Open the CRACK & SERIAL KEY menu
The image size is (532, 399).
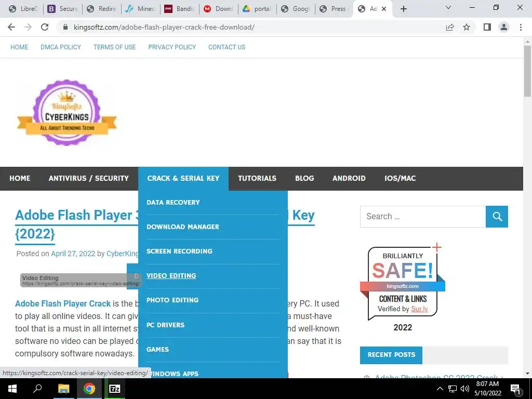(x=183, y=179)
